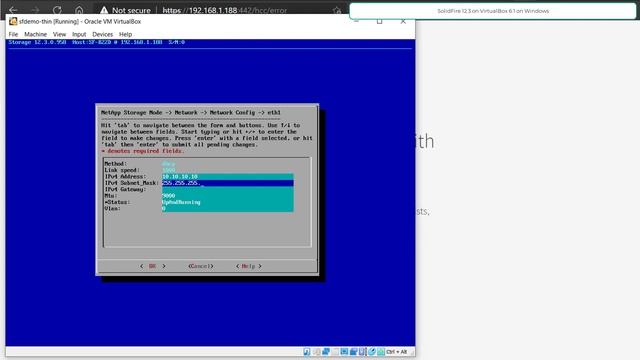Click the empty IPv4 Gateway field
This screenshot has width=640, height=360.
(x=227, y=189)
